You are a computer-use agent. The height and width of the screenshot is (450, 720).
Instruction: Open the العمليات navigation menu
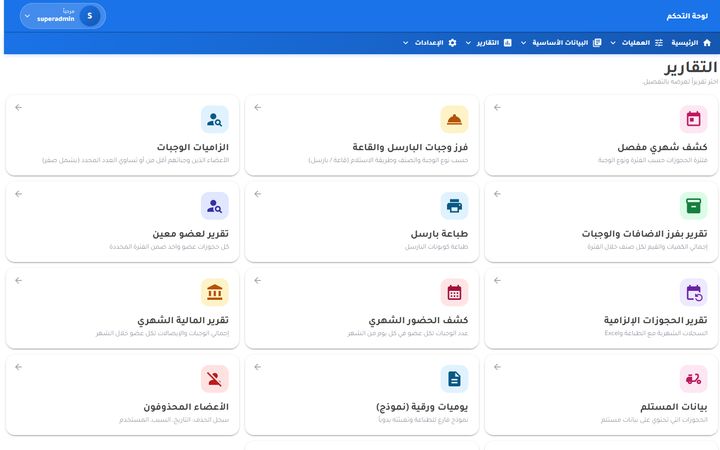(x=636, y=43)
